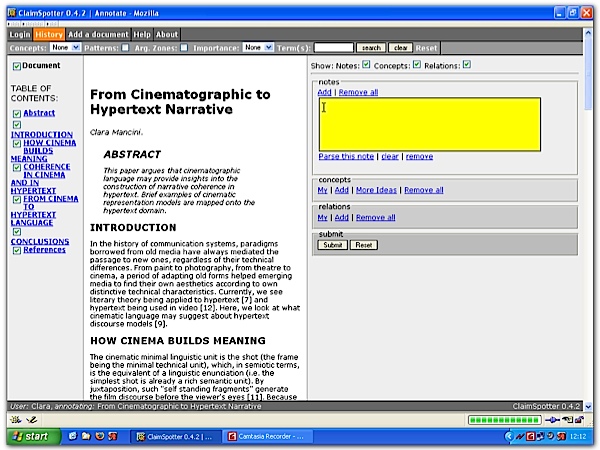Click the clear link below the note

pos(390,157)
